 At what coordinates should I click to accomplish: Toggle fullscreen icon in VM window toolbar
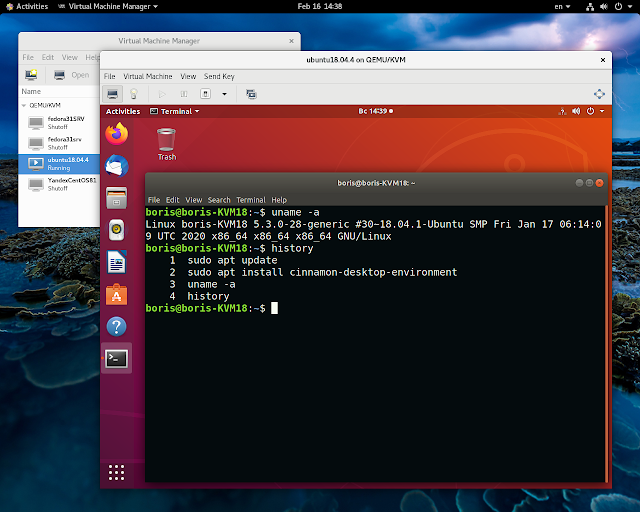pyautogui.click(x=599, y=94)
